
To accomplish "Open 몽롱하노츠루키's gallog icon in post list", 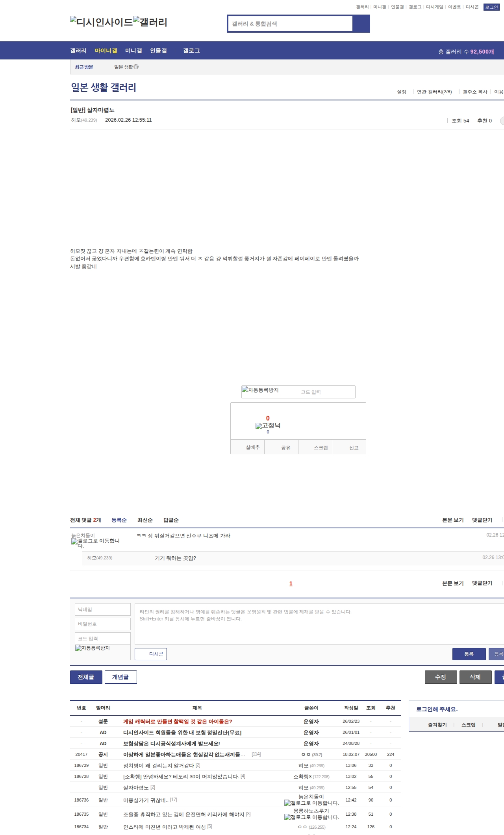I will point(311,817).
